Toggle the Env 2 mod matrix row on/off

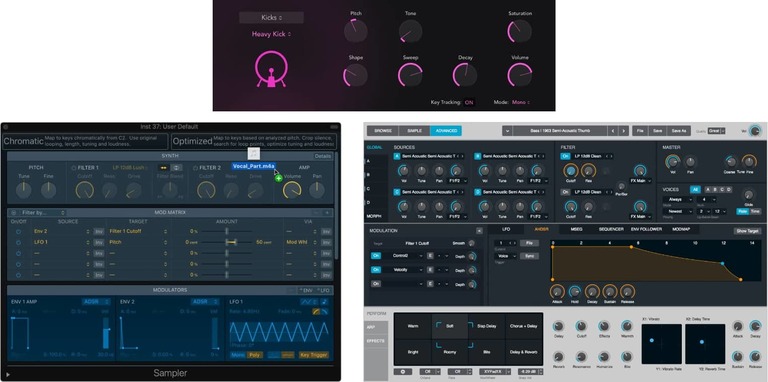click(x=18, y=231)
